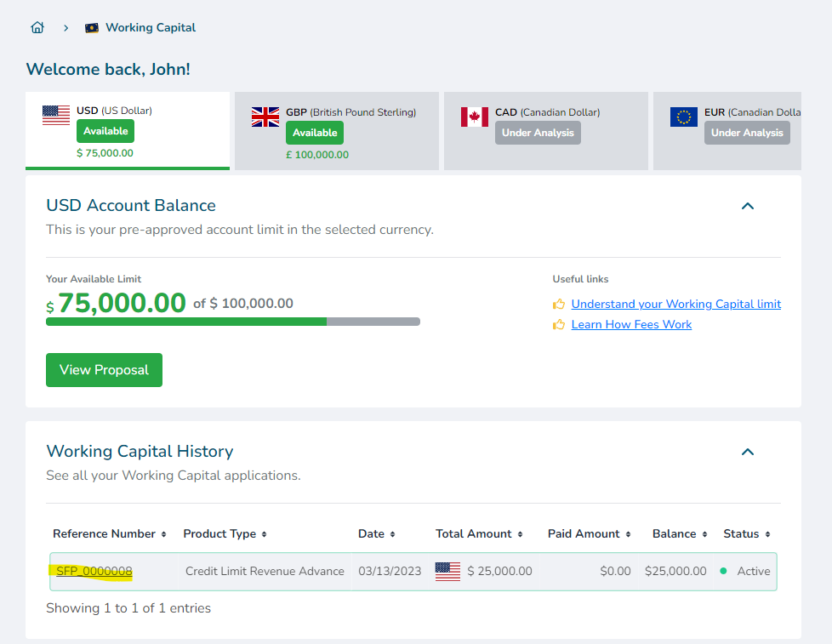Sort table by Total Amount column
The height and width of the screenshot is (644, 832).
coord(479,533)
